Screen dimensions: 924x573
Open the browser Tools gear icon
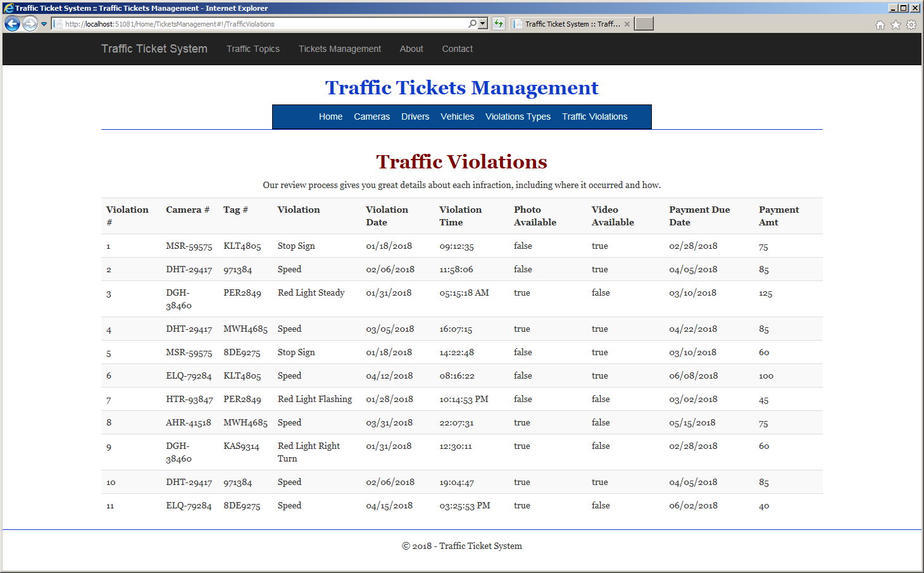911,25
